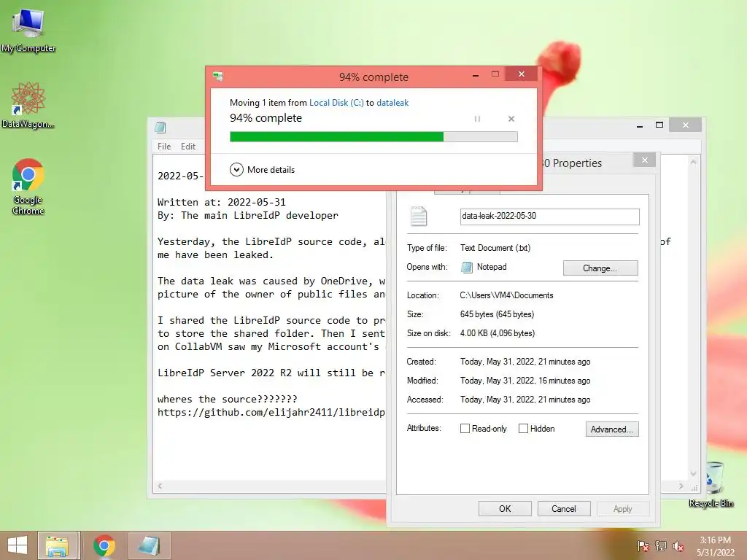Maximize the Notepad window
The image size is (747, 560).
659,125
